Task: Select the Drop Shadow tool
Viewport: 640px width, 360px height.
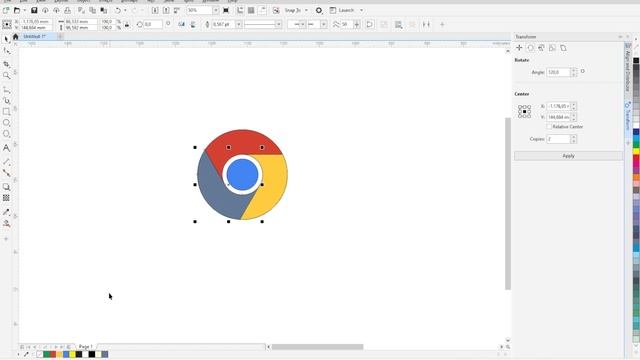Action: pyautogui.click(x=6, y=187)
